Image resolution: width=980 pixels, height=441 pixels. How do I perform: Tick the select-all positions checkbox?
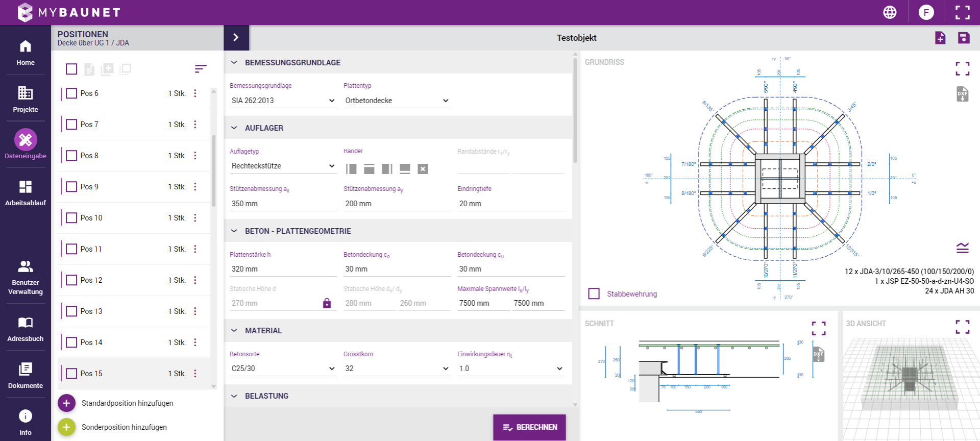(x=72, y=69)
